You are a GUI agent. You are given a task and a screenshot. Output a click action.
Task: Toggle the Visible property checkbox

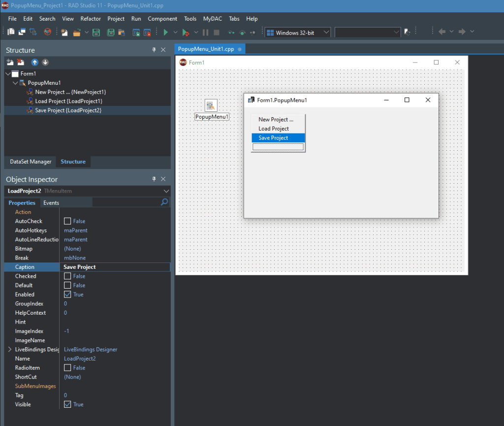tap(67, 404)
